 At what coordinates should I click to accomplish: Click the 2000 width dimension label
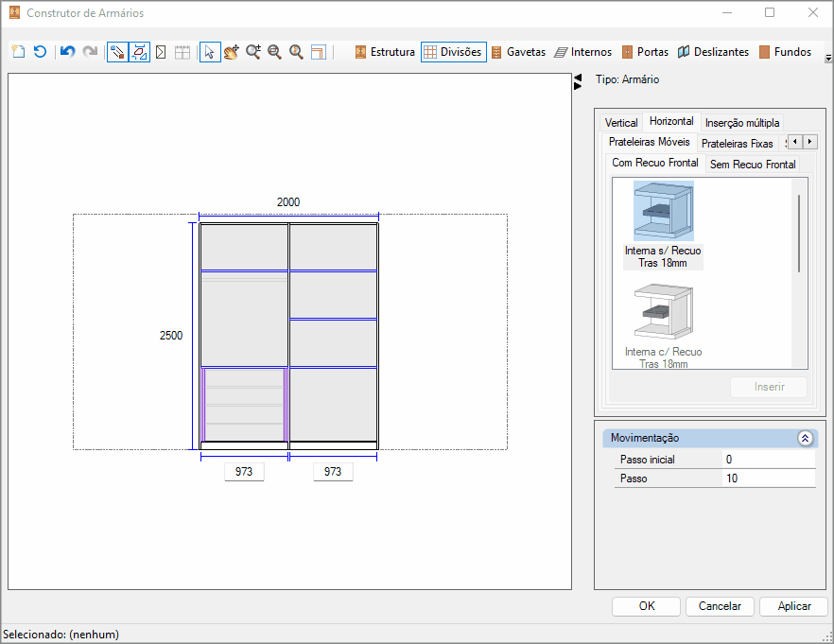tap(288, 202)
